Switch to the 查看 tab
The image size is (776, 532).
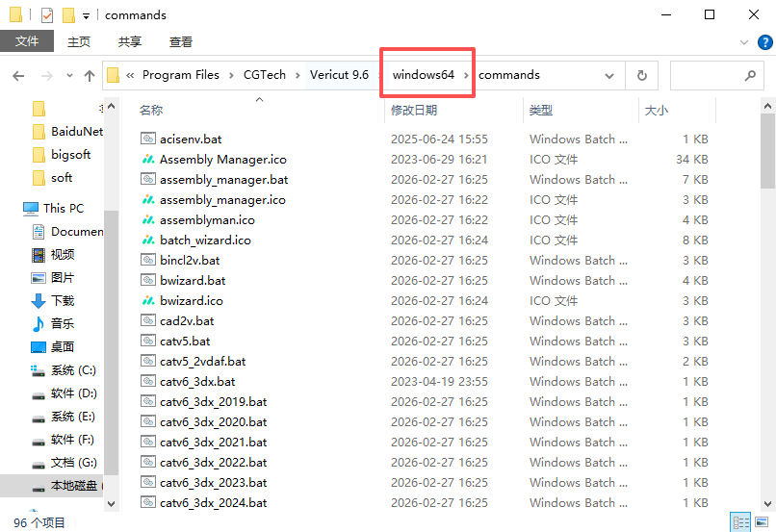pos(181,42)
